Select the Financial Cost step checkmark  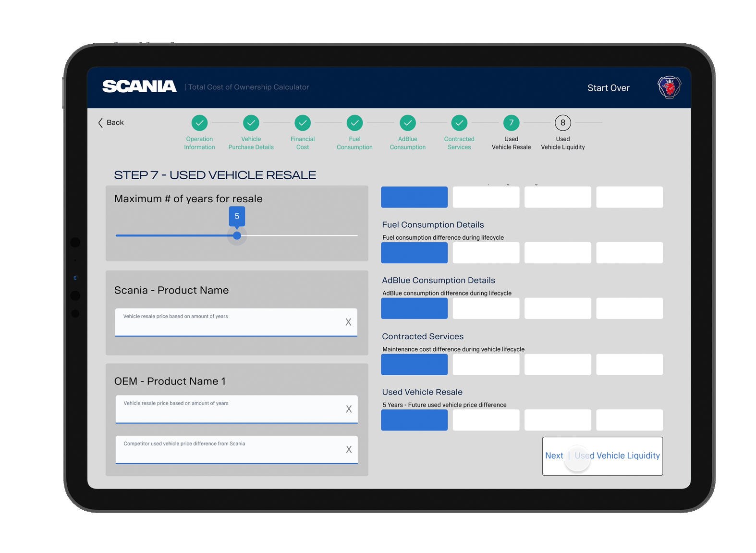[303, 123]
